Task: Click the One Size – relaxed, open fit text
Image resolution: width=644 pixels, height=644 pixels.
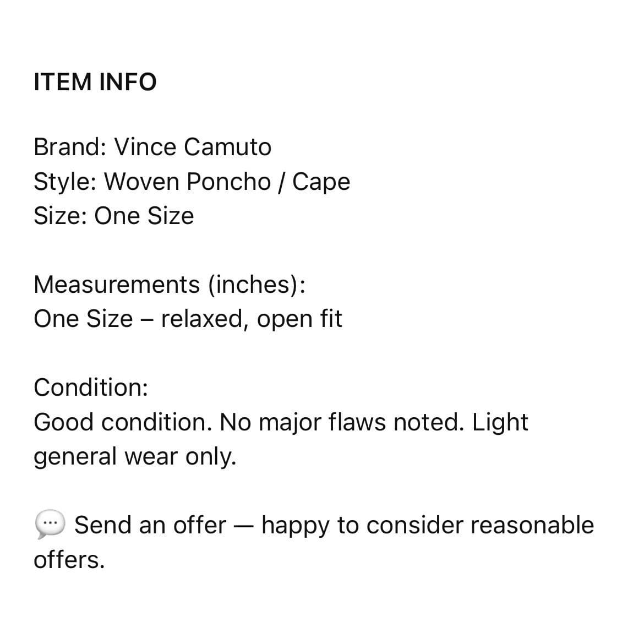Action: pos(188,319)
